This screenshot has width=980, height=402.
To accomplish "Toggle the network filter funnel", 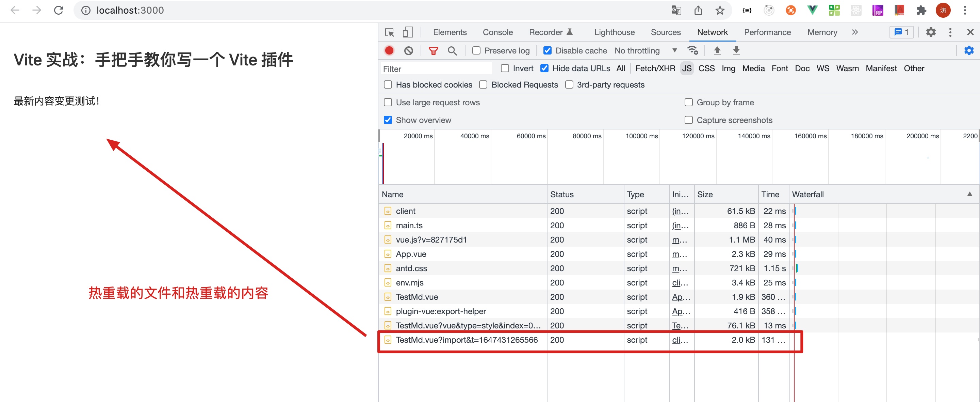I will [x=433, y=51].
